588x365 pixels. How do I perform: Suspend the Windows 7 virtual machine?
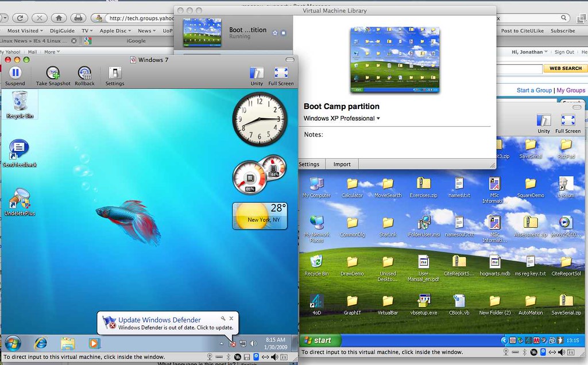pyautogui.click(x=15, y=76)
